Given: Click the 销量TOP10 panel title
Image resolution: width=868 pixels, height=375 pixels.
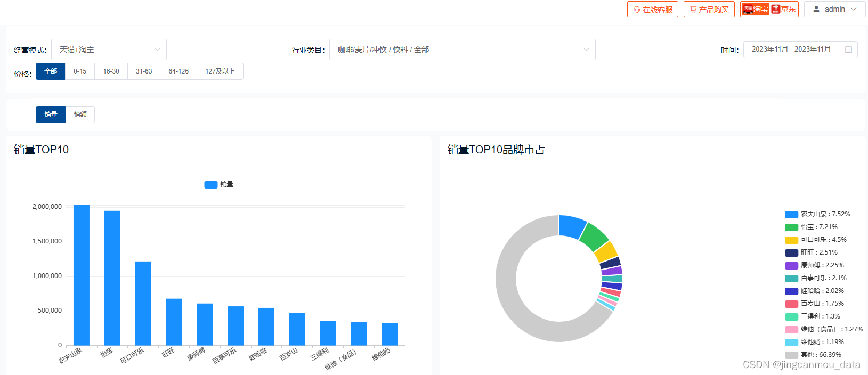Looking at the screenshot, I should coord(42,150).
